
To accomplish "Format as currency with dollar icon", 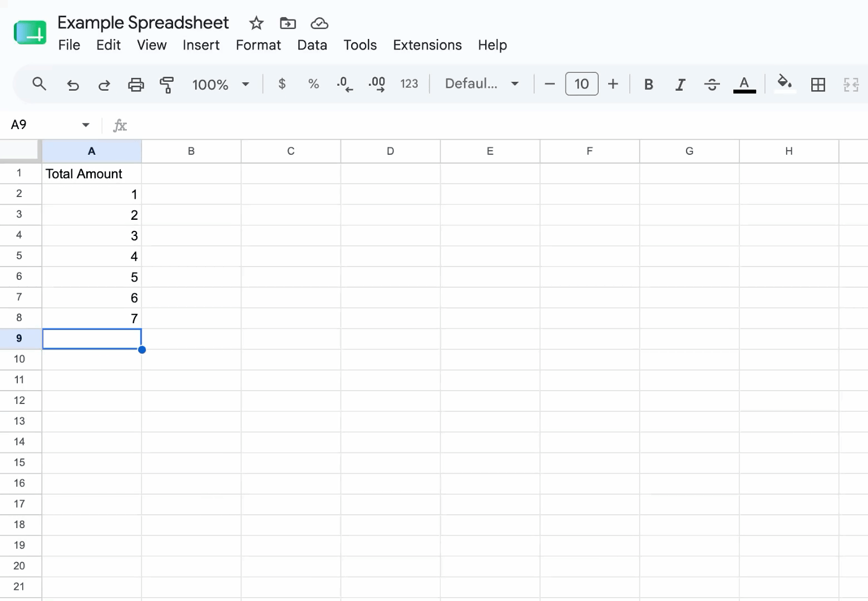I will click(x=282, y=84).
